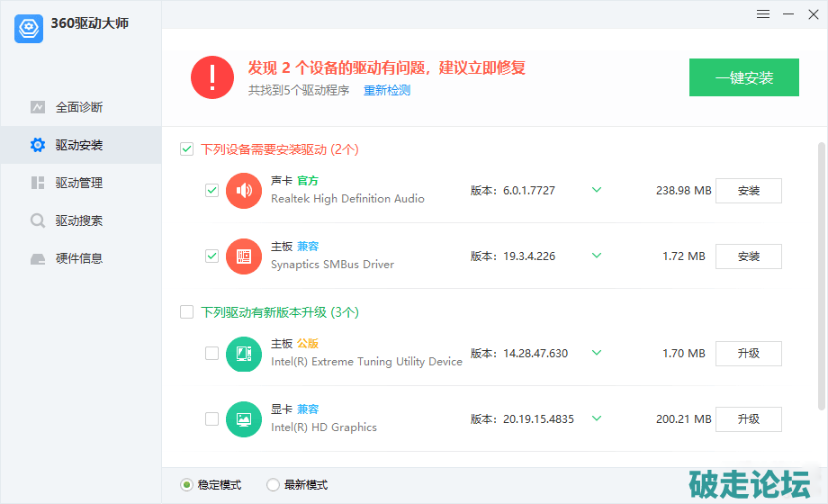Click the 360驱动大师 app logo icon
The image size is (828, 504).
(x=29, y=28)
